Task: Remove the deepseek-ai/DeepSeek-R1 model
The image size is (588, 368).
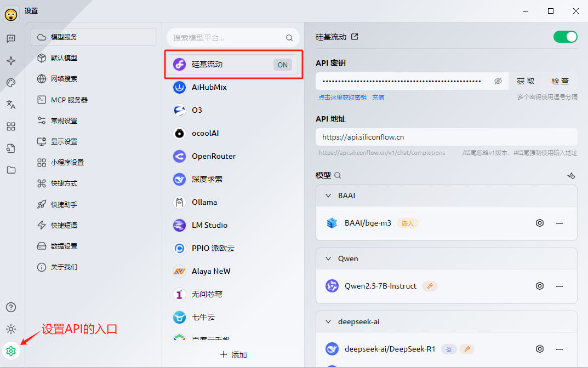Action: (x=560, y=349)
